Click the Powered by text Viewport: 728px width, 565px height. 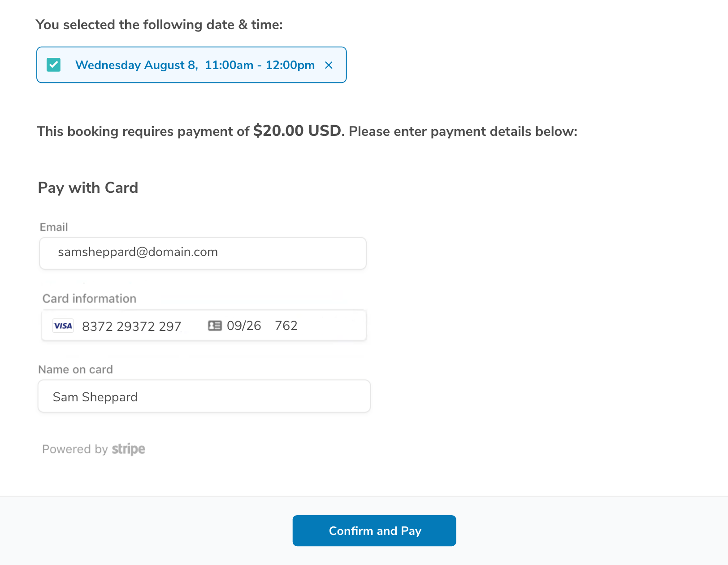[x=75, y=449]
